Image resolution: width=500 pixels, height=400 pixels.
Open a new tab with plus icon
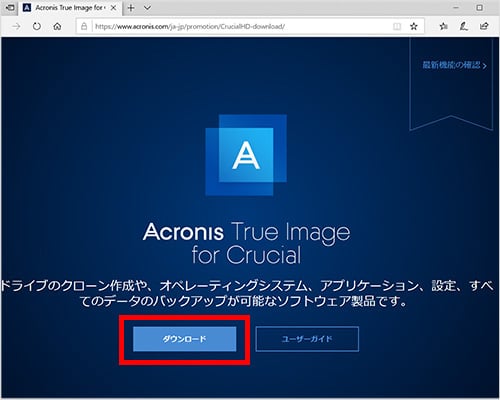131,8
